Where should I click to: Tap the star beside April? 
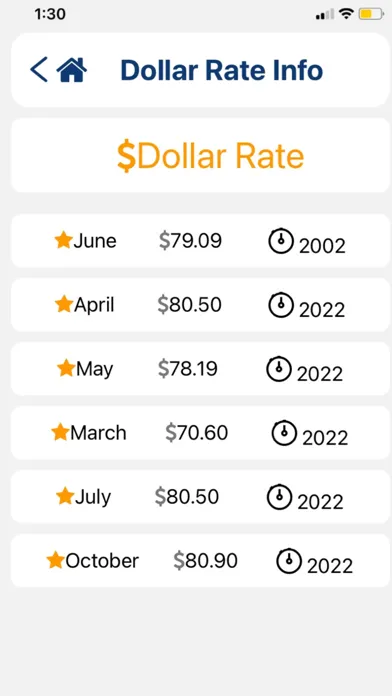coord(64,304)
